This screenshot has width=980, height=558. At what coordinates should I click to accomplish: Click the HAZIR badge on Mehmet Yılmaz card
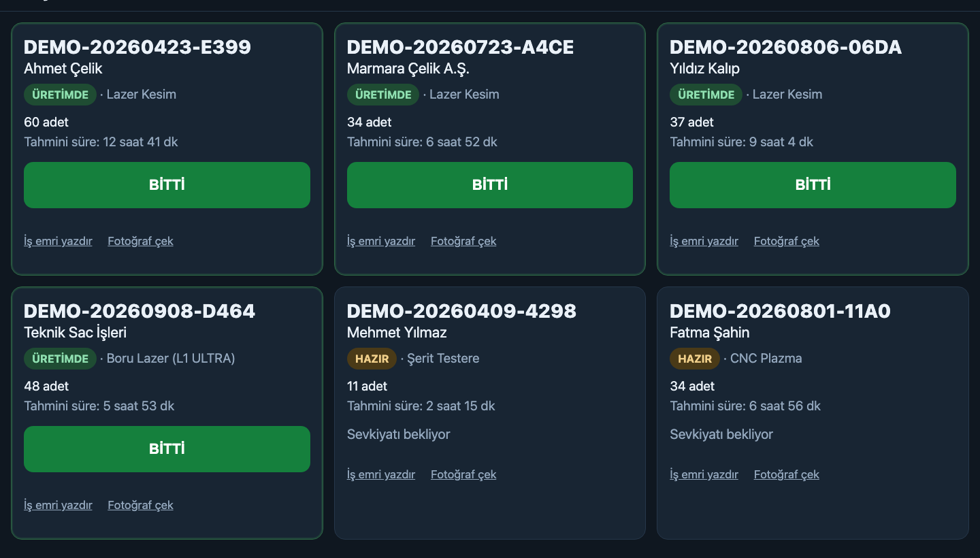(372, 359)
